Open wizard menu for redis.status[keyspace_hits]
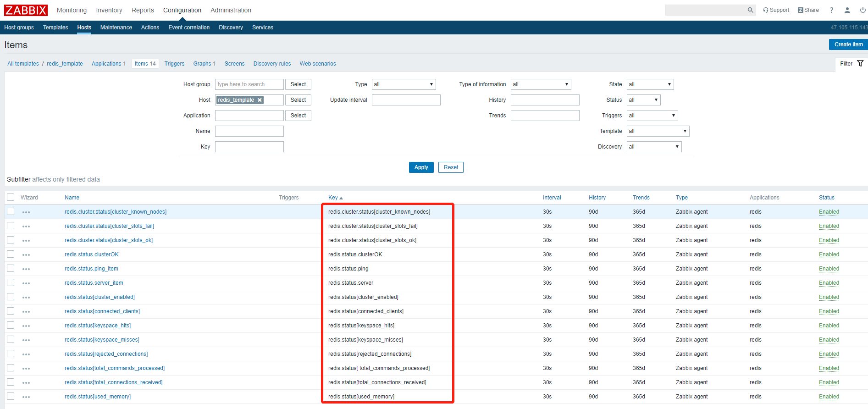This screenshot has height=409, width=868. [x=26, y=326]
